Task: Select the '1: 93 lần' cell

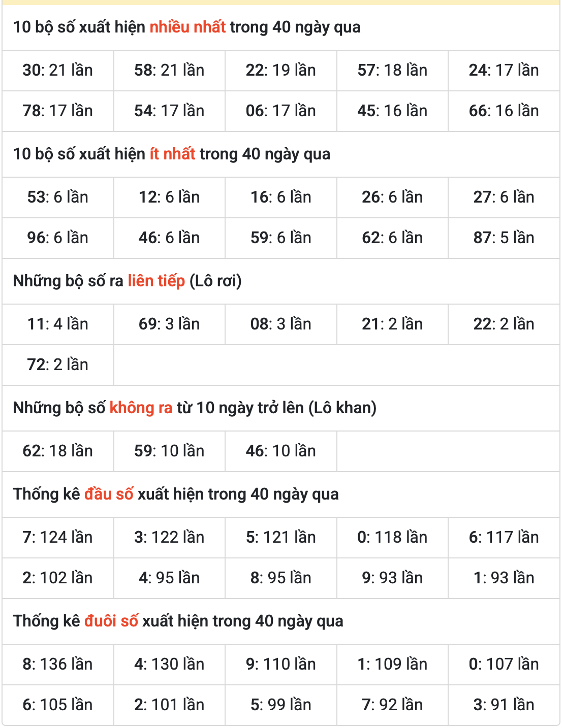Action: [x=504, y=578]
